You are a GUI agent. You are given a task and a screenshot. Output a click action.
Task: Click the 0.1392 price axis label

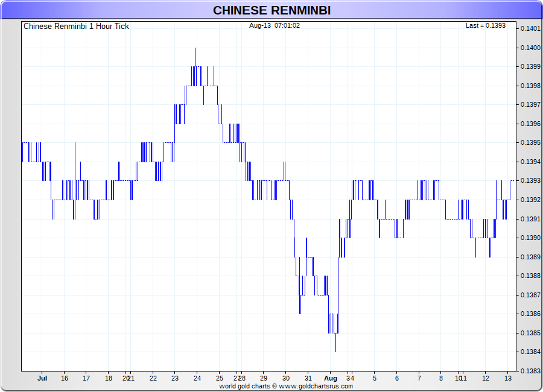pos(530,200)
